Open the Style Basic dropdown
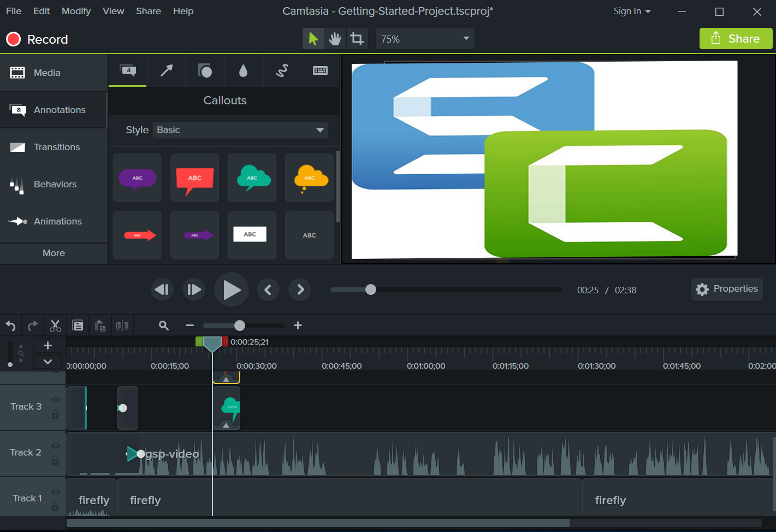The width and height of the screenshot is (776, 532). pyautogui.click(x=240, y=130)
